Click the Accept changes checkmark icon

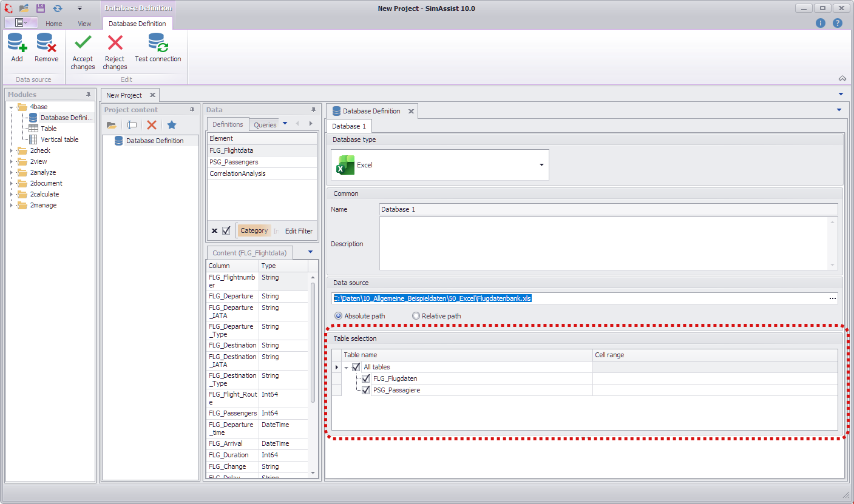pyautogui.click(x=83, y=43)
